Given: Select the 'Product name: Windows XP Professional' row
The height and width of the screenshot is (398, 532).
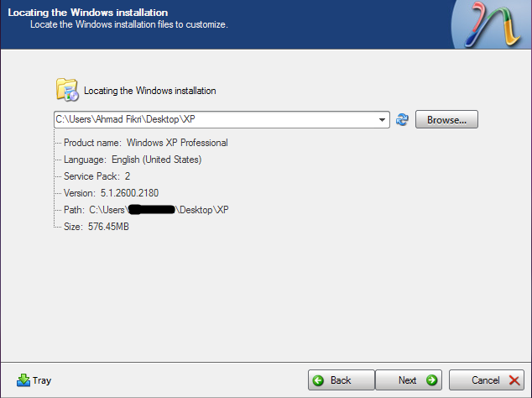Looking at the screenshot, I should click(x=145, y=143).
